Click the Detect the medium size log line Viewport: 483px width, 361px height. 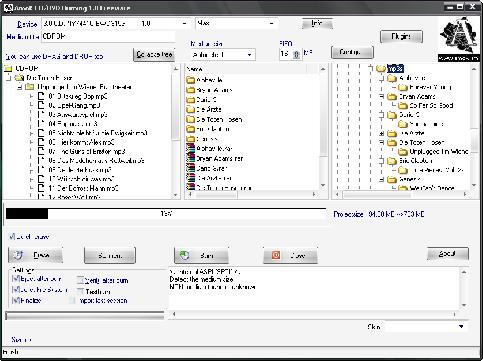[x=201, y=279]
